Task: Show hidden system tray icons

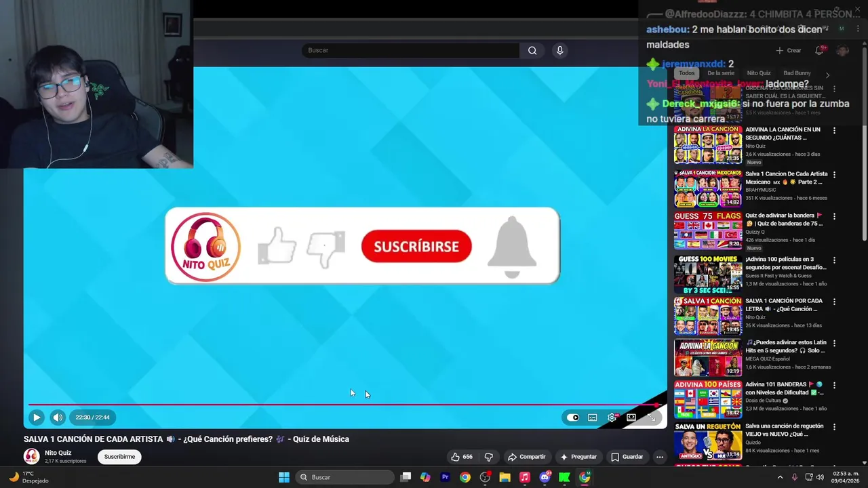Action: click(780, 477)
